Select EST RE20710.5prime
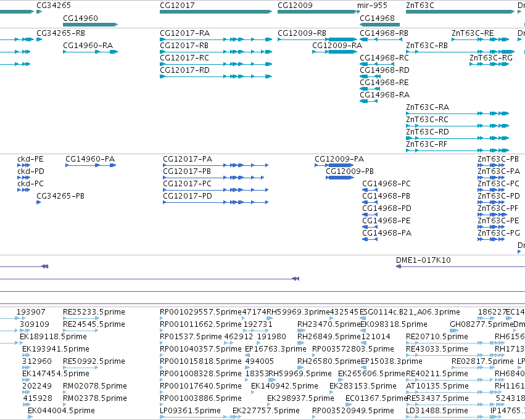 [x=437, y=337]
